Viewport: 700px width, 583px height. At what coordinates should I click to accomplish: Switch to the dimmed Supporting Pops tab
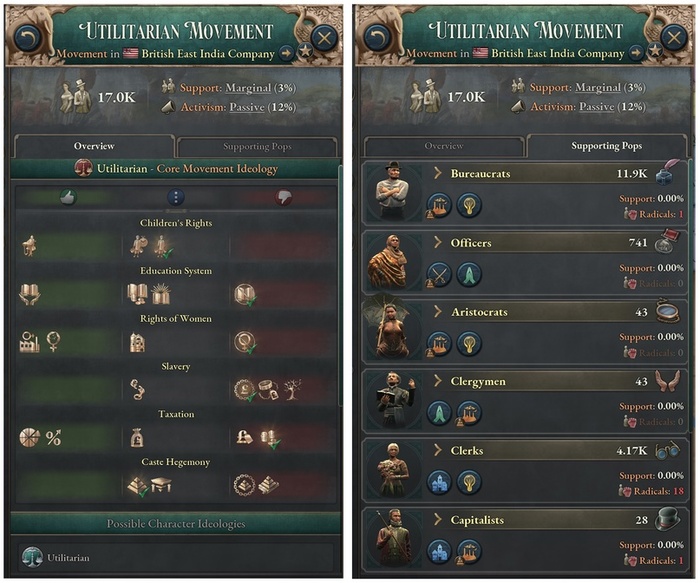tap(257, 147)
